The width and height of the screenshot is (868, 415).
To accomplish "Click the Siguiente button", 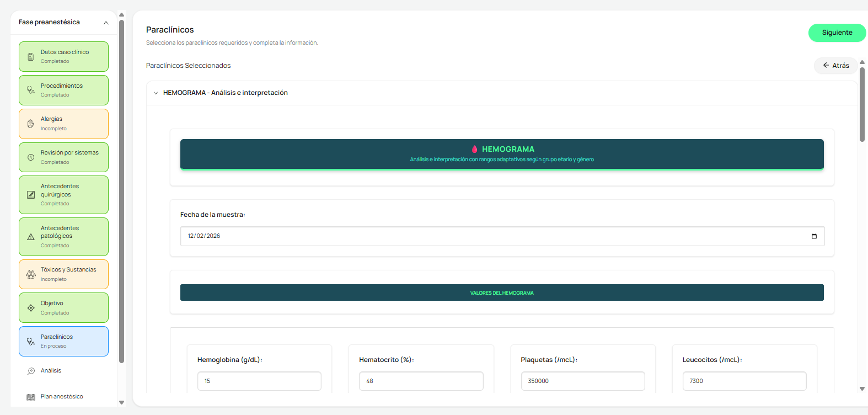I will pos(837,33).
